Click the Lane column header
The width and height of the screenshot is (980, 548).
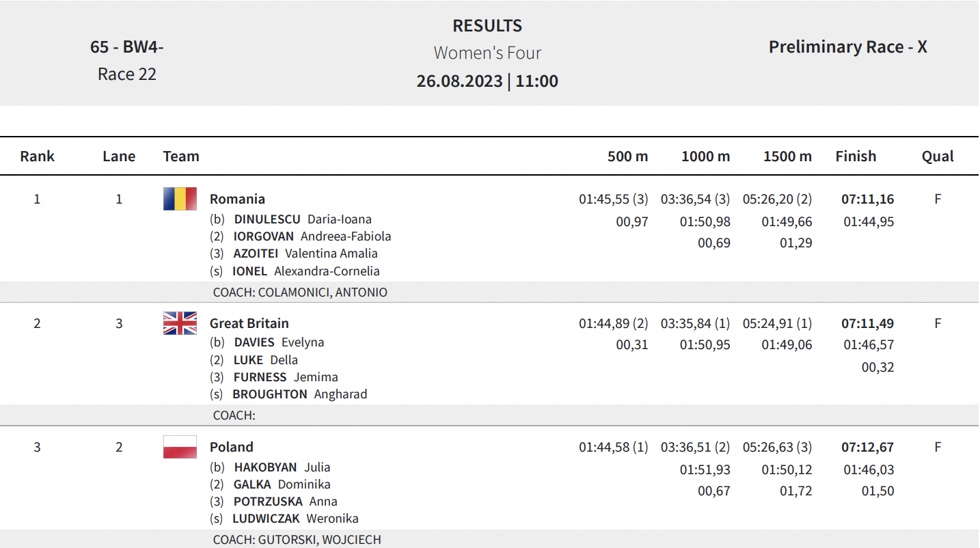pos(119,156)
